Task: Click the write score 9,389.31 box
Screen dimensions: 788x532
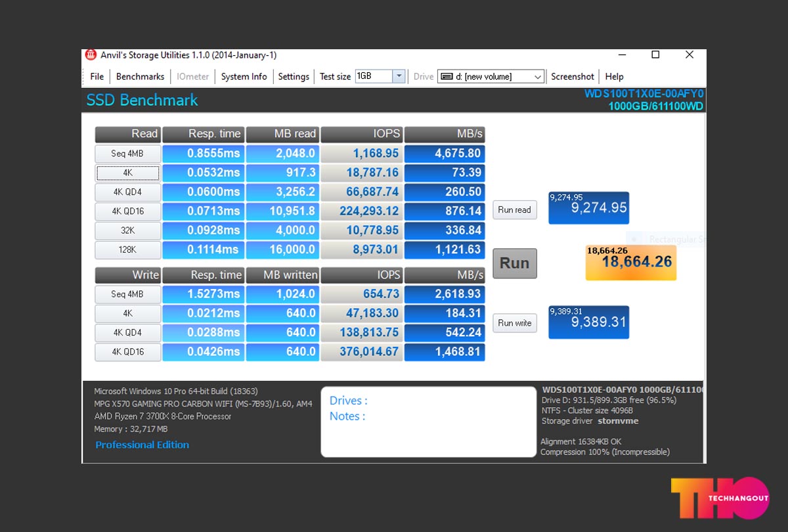Action: (588, 322)
